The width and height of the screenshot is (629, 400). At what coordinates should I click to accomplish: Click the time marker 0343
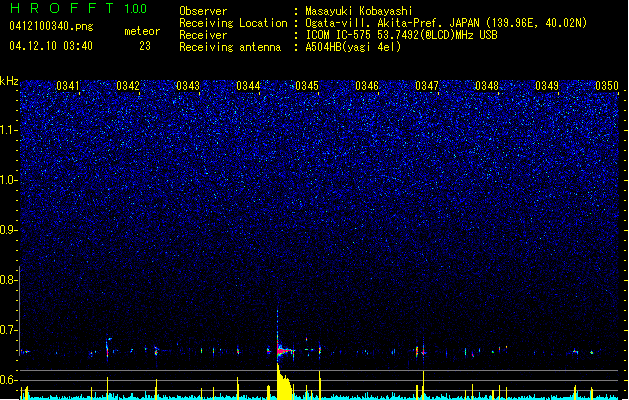[188, 86]
